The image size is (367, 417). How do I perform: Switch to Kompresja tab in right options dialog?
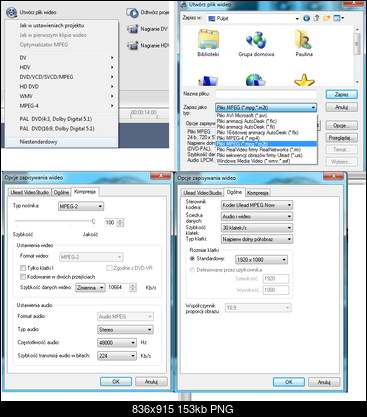pos(258,193)
